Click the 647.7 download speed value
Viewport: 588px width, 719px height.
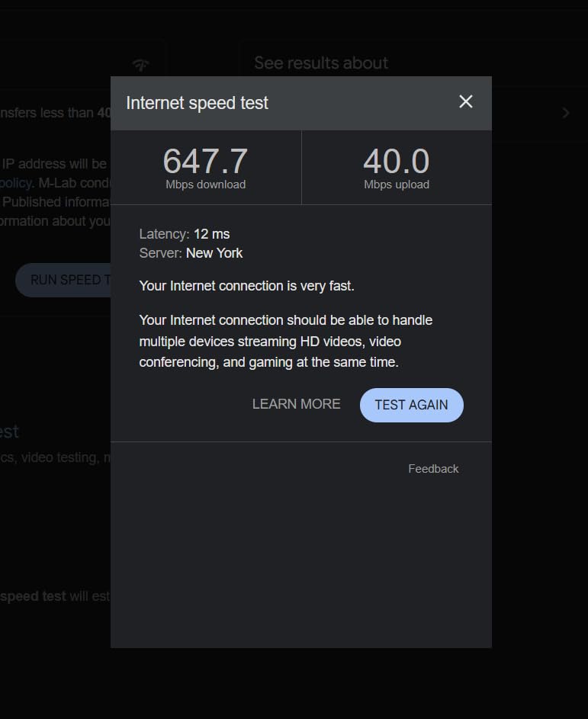click(x=205, y=161)
